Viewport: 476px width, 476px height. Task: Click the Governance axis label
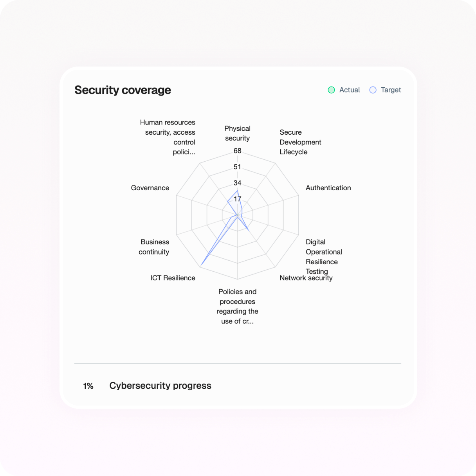(150, 188)
